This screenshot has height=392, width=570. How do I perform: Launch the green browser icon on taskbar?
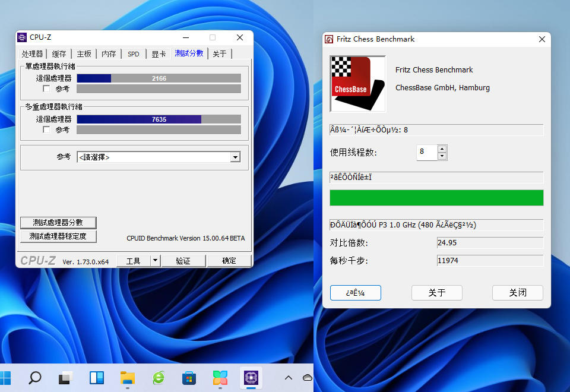(x=159, y=378)
